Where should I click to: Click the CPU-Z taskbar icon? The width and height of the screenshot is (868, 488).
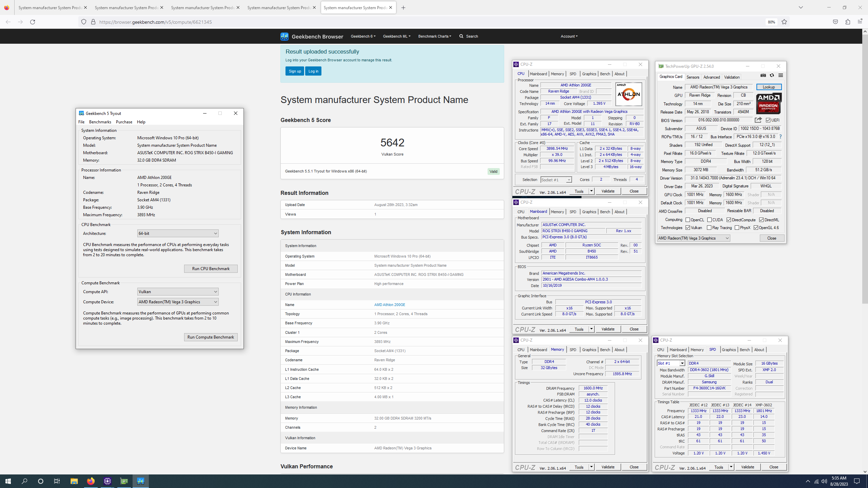click(107, 481)
